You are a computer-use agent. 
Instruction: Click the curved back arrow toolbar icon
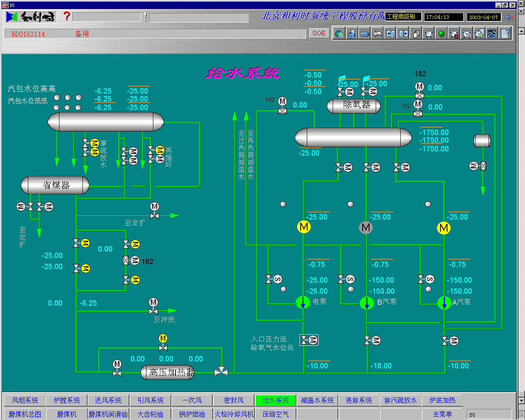(377, 34)
